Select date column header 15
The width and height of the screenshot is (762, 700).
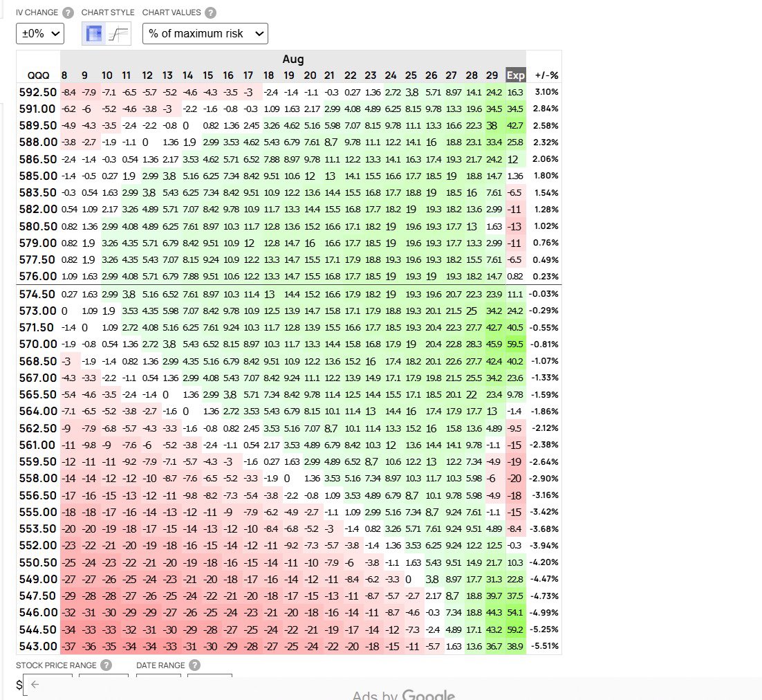207,75
